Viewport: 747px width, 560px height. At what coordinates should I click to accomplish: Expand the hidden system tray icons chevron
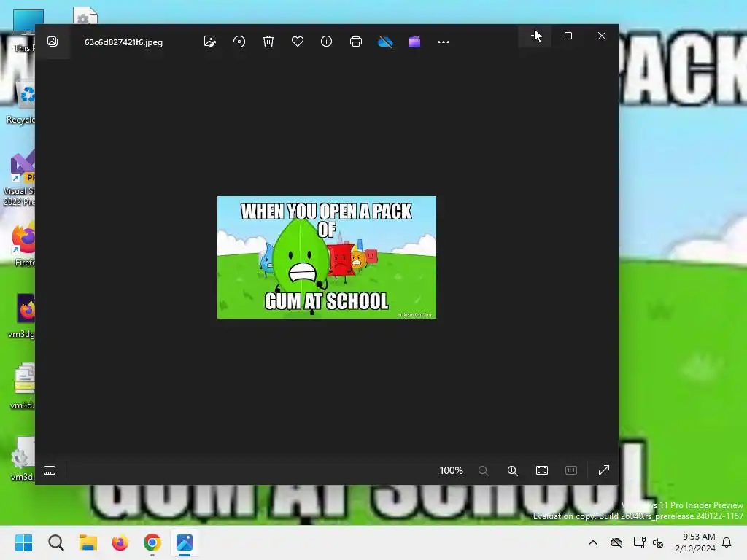[x=593, y=542]
